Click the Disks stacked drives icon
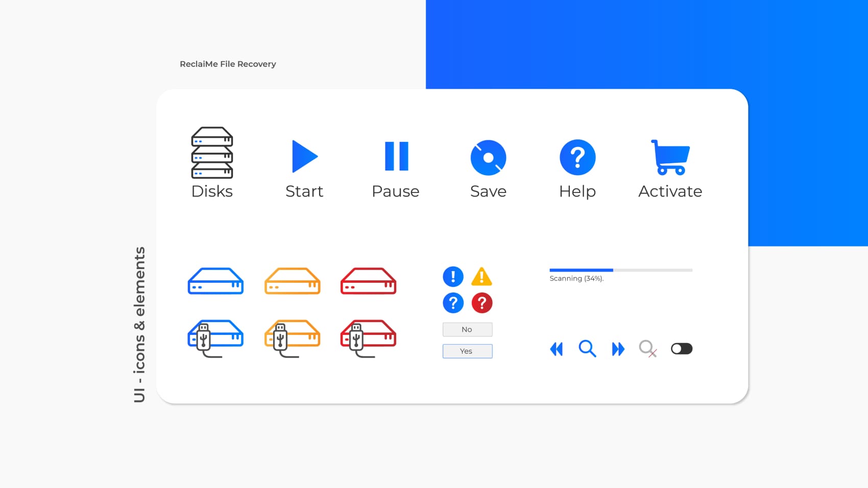Viewport: 868px width, 488px height. pyautogui.click(x=212, y=153)
